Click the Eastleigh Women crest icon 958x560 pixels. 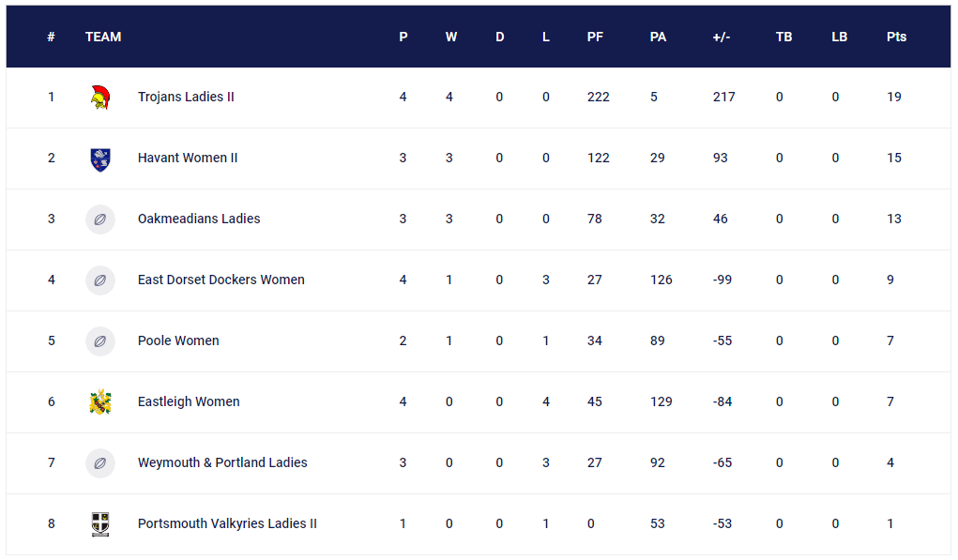coord(99,402)
